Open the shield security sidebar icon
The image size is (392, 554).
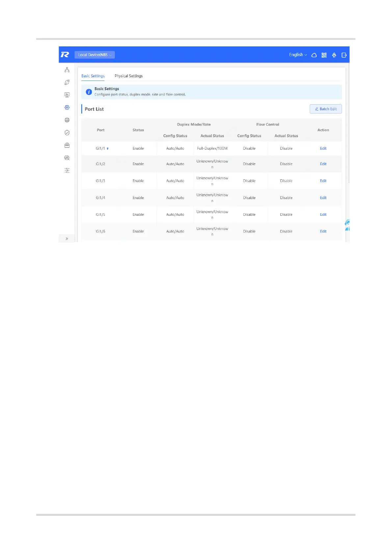click(67, 133)
